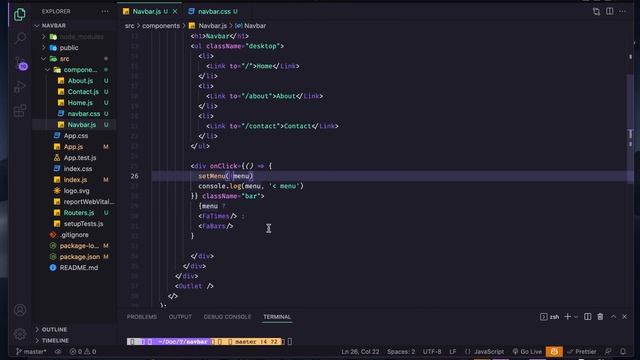Open the Source Control view icon

(20, 63)
